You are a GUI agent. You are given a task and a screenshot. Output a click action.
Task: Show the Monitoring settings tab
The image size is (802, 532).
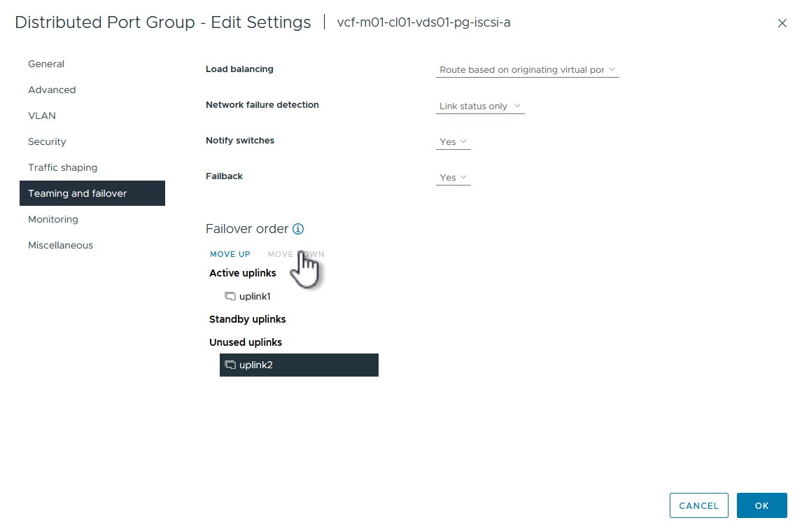pos(53,219)
